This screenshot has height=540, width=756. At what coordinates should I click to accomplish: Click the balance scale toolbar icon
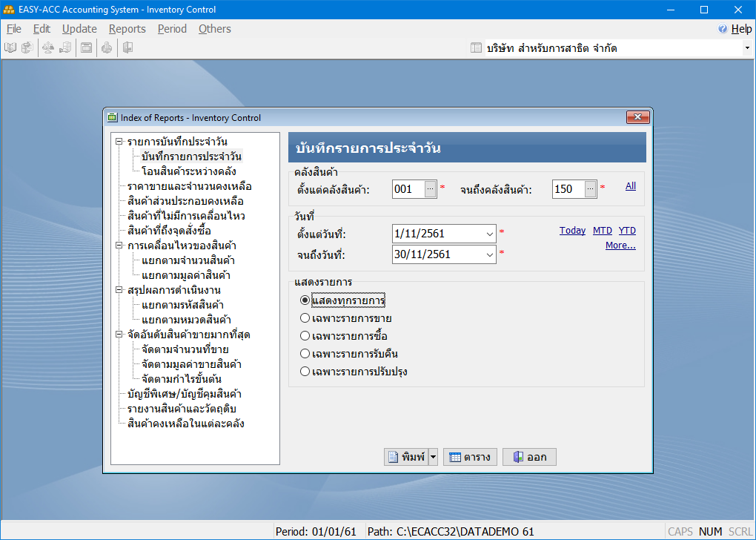click(x=48, y=48)
